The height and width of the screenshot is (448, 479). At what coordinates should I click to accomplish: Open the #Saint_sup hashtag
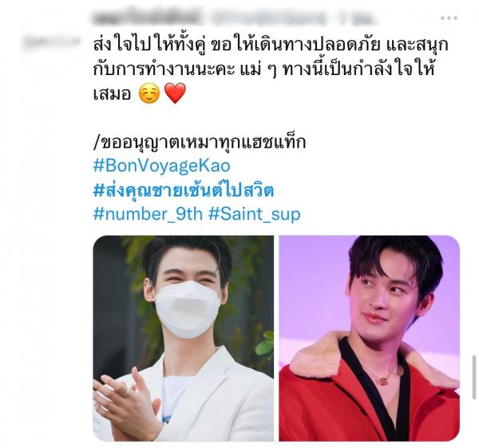[x=254, y=214]
